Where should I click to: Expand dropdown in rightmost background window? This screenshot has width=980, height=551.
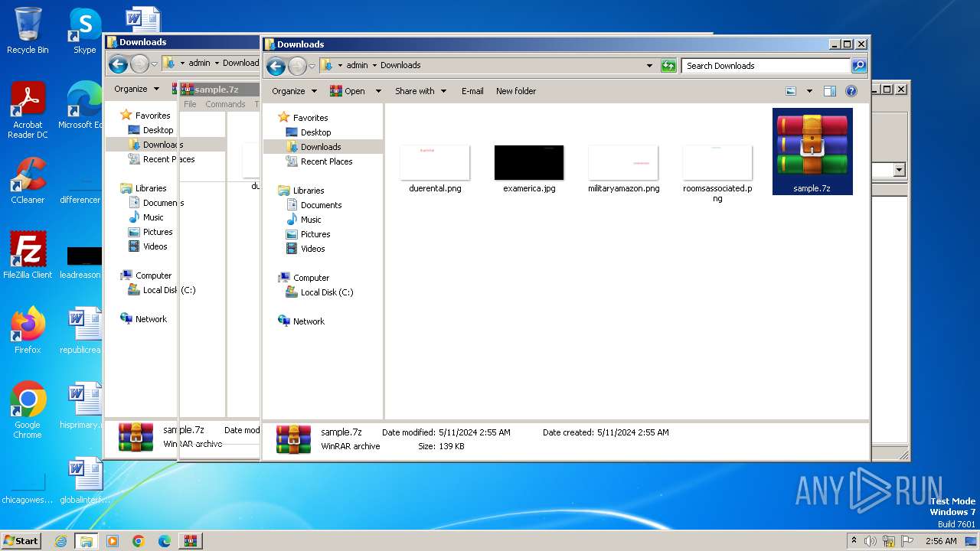(899, 170)
